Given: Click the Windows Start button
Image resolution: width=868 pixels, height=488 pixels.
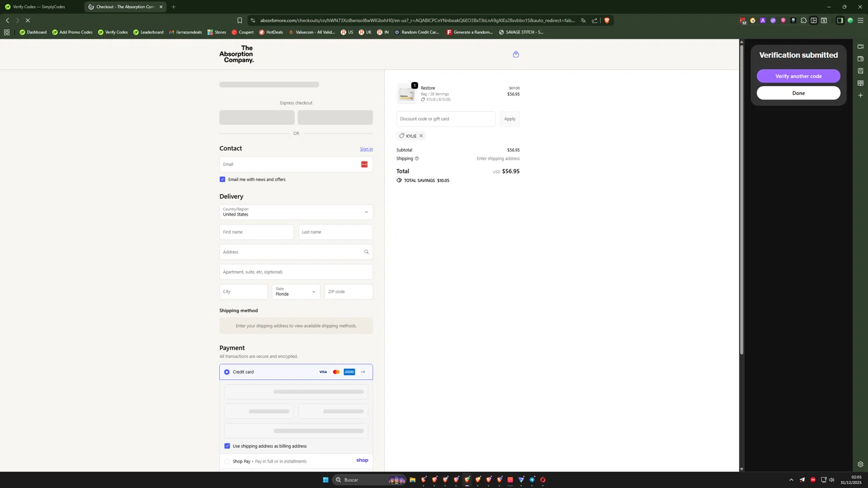Looking at the screenshot, I should tap(325, 480).
